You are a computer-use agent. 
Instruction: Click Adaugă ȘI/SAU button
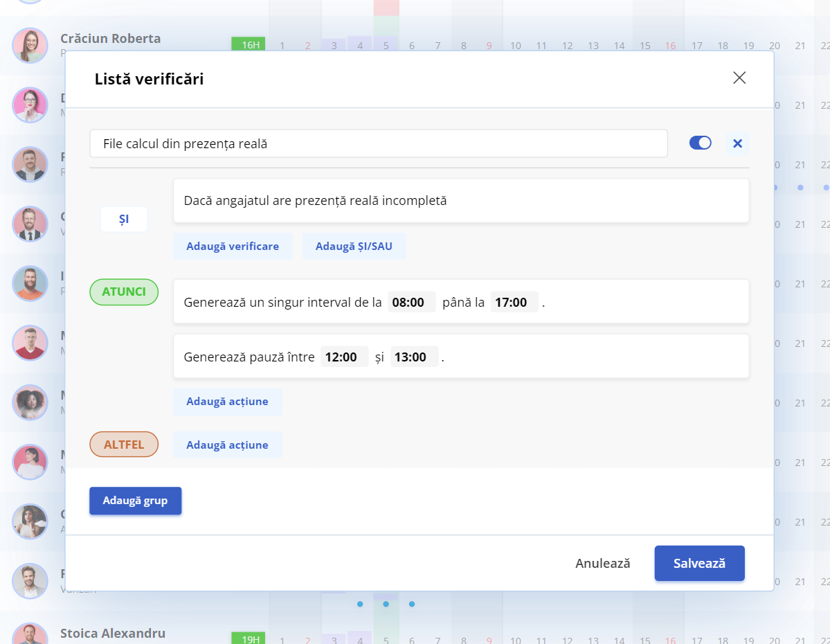click(x=354, y=247)
